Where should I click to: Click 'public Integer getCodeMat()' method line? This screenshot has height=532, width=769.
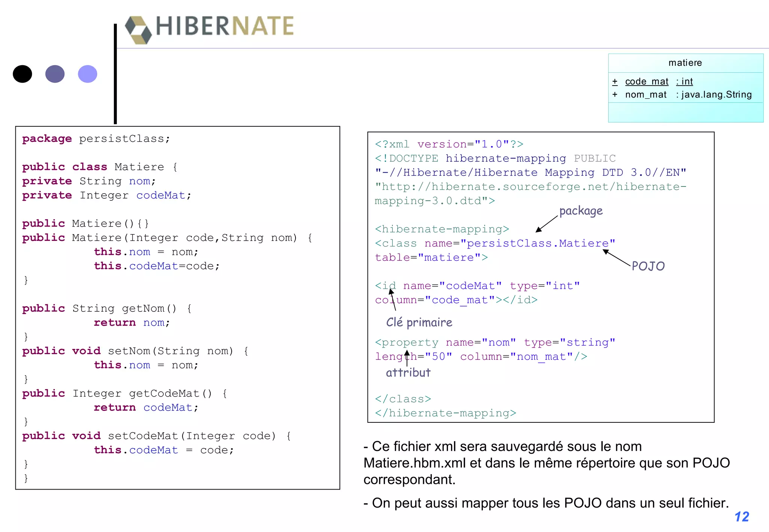tap(125, 393)
